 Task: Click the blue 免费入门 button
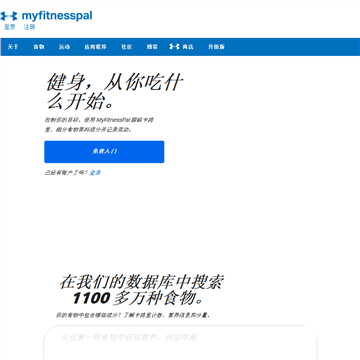tap(104, 152)
